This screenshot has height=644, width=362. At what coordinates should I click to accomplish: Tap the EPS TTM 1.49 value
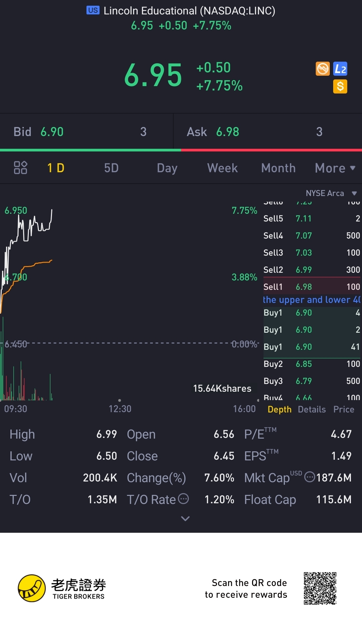point(341,456)
